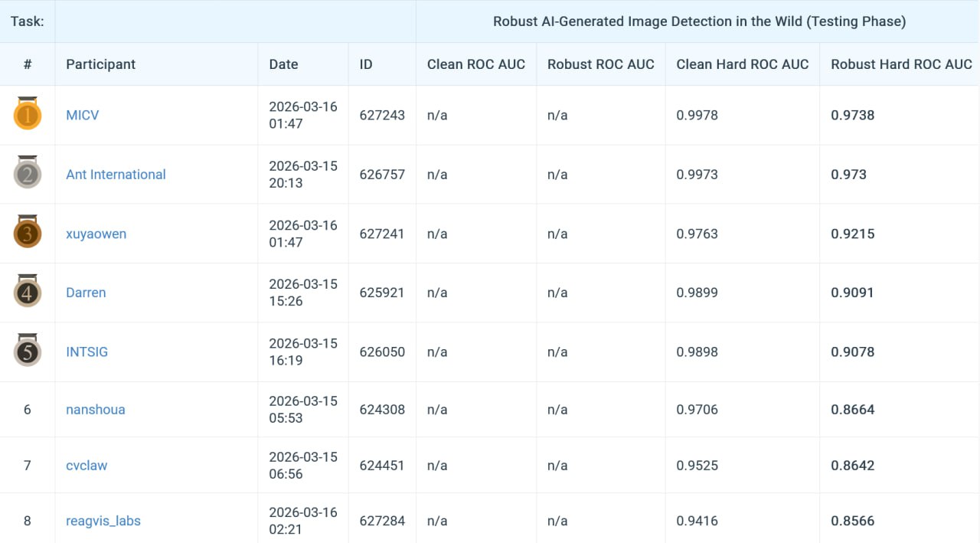Click submission ID 627243
Viewport: 980px width, 543px height.
(x=382, y=115)
